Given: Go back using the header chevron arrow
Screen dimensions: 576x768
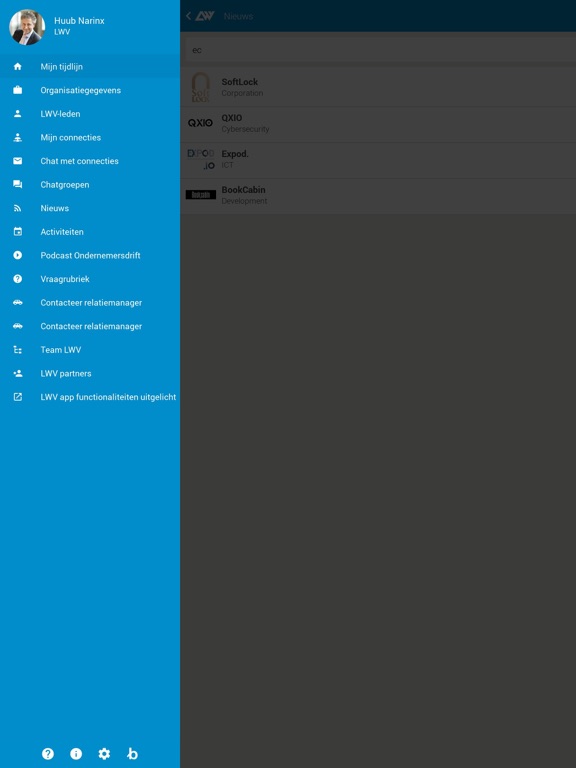Looking at the screenshot, I should click(189, 16).
